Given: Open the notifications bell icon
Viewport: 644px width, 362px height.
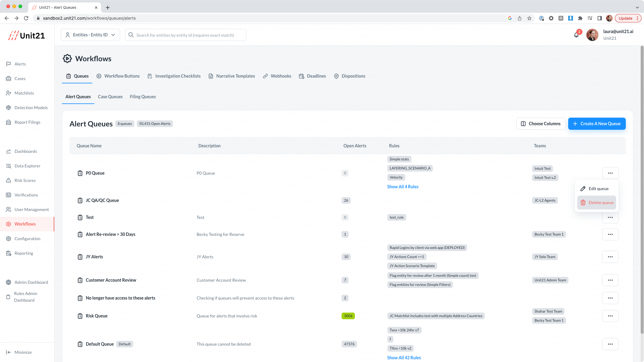Looking at the screenshot, I should pyautogui.click(x=576, y=35).
